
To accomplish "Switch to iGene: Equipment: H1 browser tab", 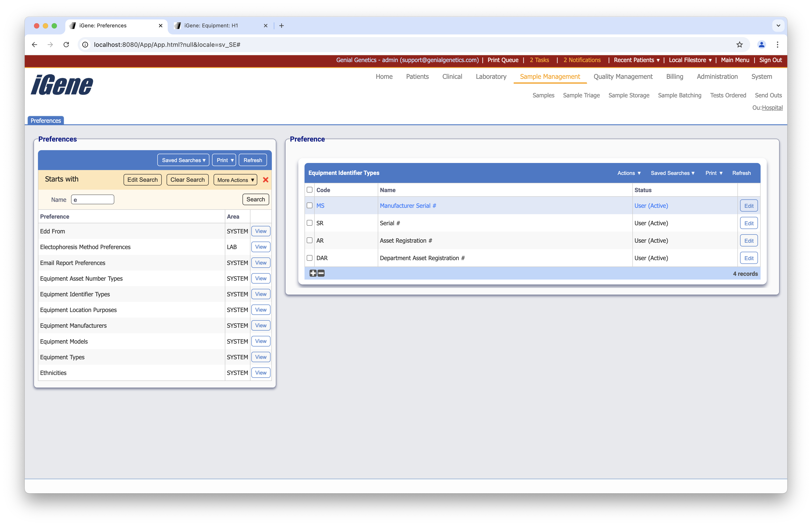I will point(211,26).
